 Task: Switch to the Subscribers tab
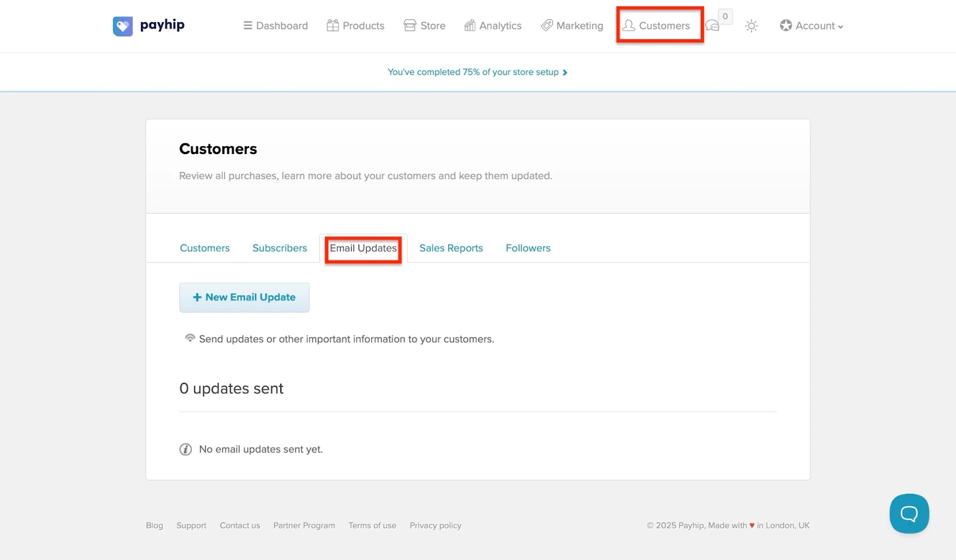click(280, 248)
